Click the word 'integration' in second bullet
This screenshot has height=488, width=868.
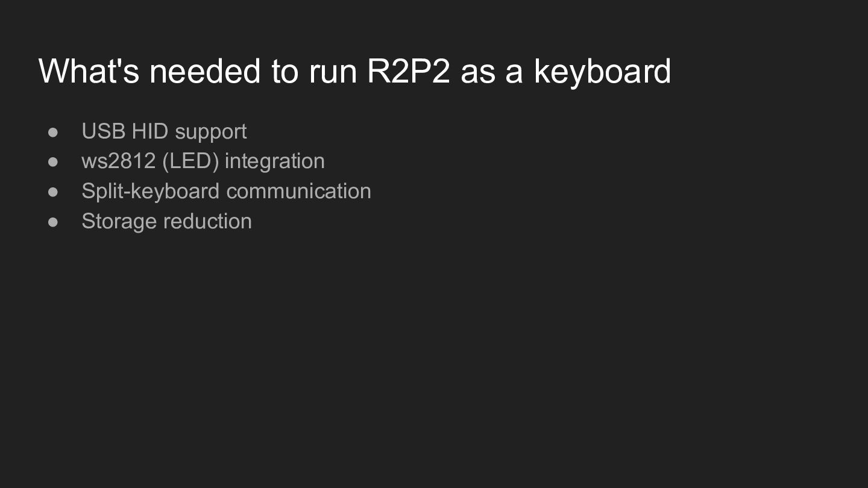pyautogui.click(x=274, y=161)
